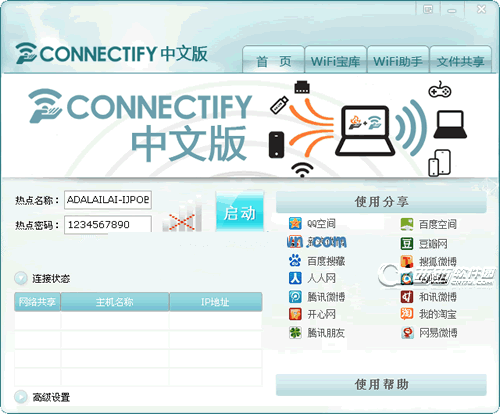This screenshot has height=414, width=500.
Task: Minimize the Connectify window
Action: (452, 10)
